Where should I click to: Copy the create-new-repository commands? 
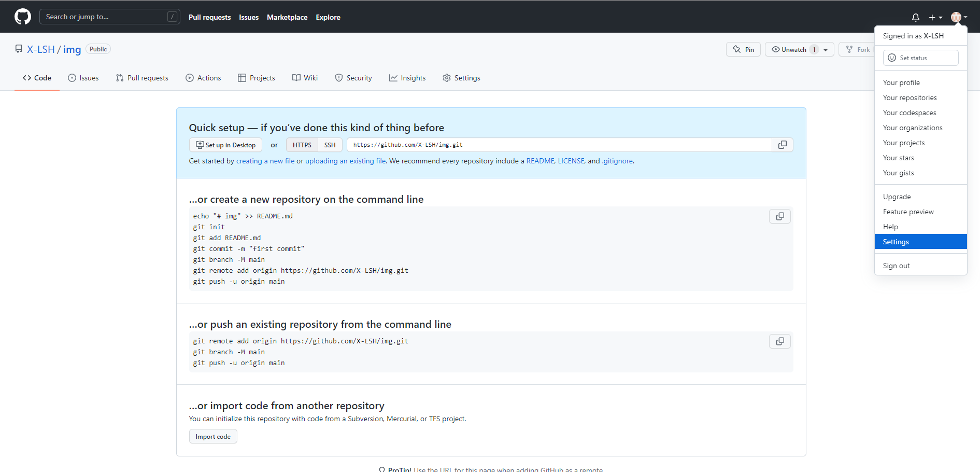tap(780, 216)
